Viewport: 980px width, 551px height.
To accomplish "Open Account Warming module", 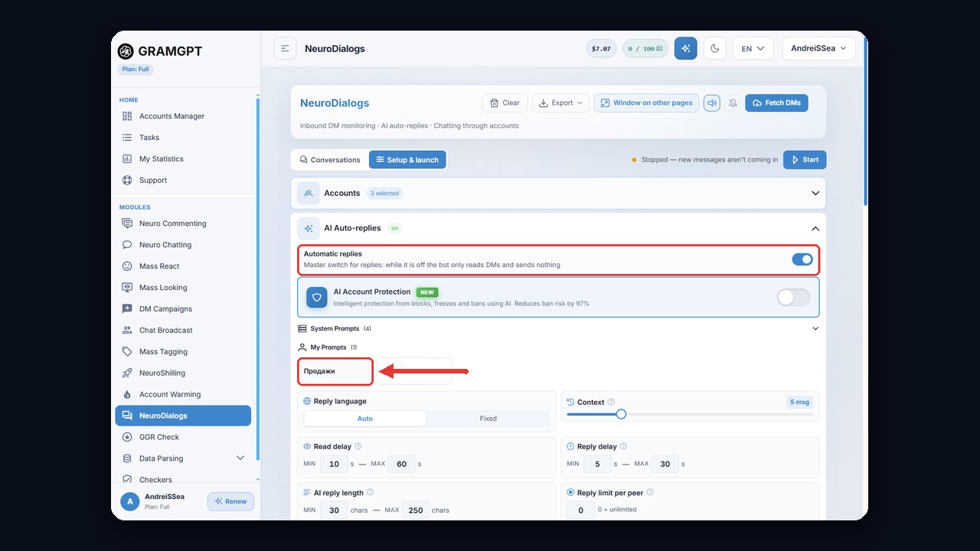I will [184, 394].
